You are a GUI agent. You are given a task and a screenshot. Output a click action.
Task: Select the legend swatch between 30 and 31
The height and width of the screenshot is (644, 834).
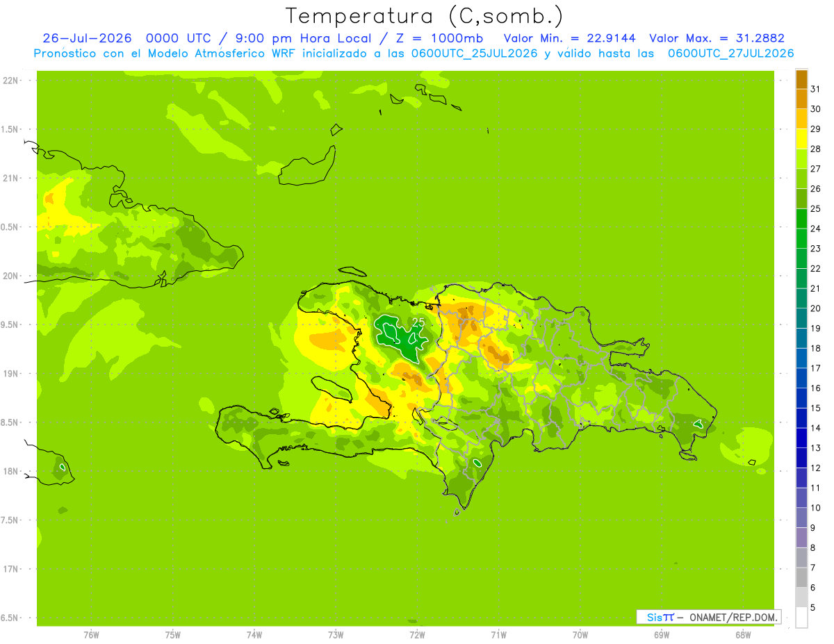pos(801,99)
